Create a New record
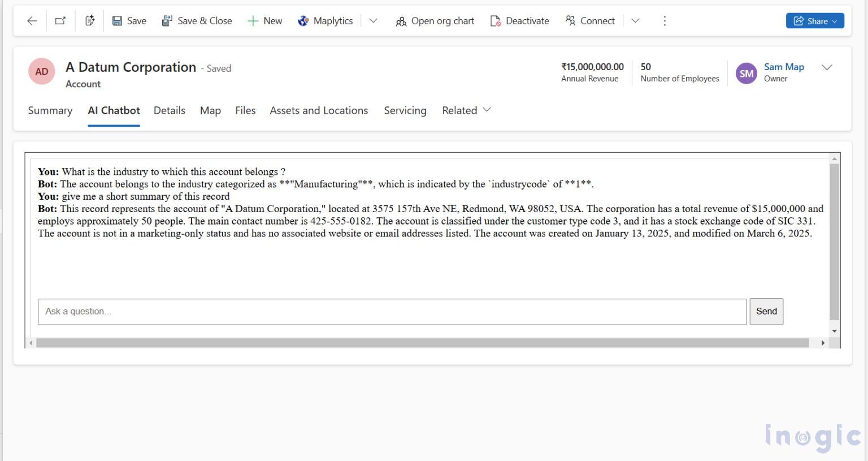Viewport: 868px width, 461px height. click(x=265, y=21)
